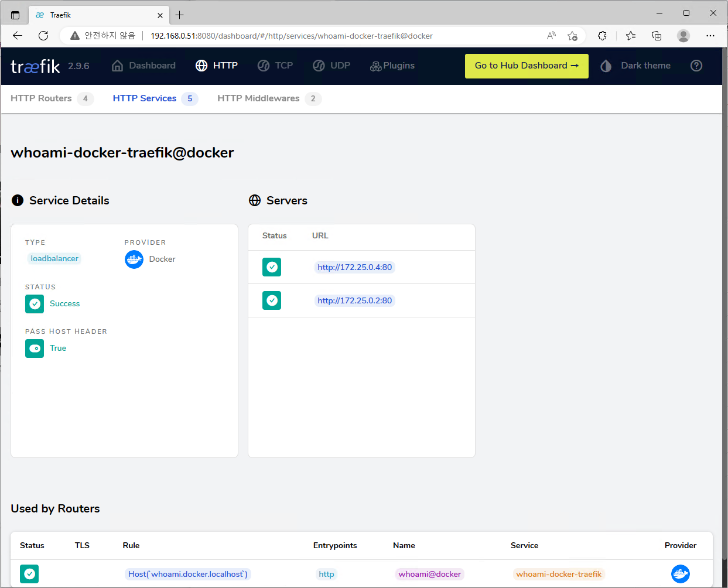Viewport: 728px width, 588px height.
Task: Click the HTTP Services count badge 5
Action: point(190,98)
